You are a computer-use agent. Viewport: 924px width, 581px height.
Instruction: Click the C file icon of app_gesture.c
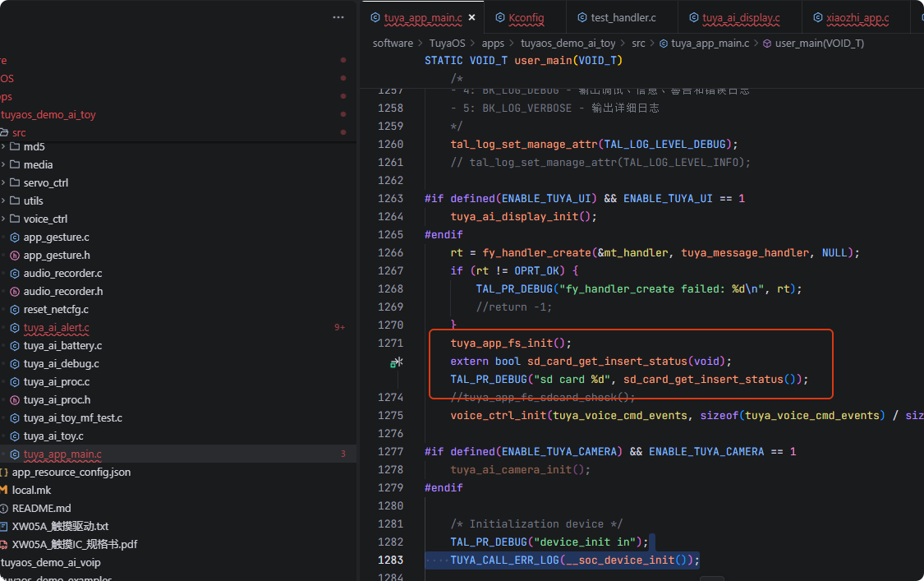[15, 237]
